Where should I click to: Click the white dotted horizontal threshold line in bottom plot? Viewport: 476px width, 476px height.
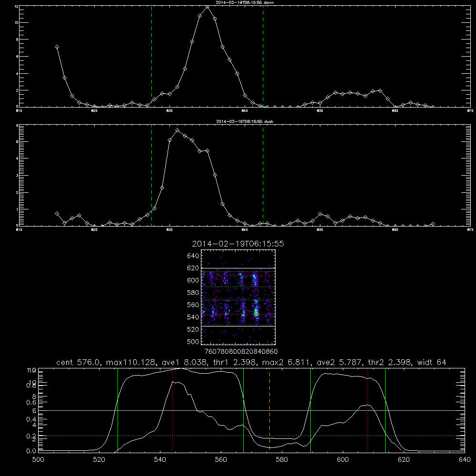(251, 436)
